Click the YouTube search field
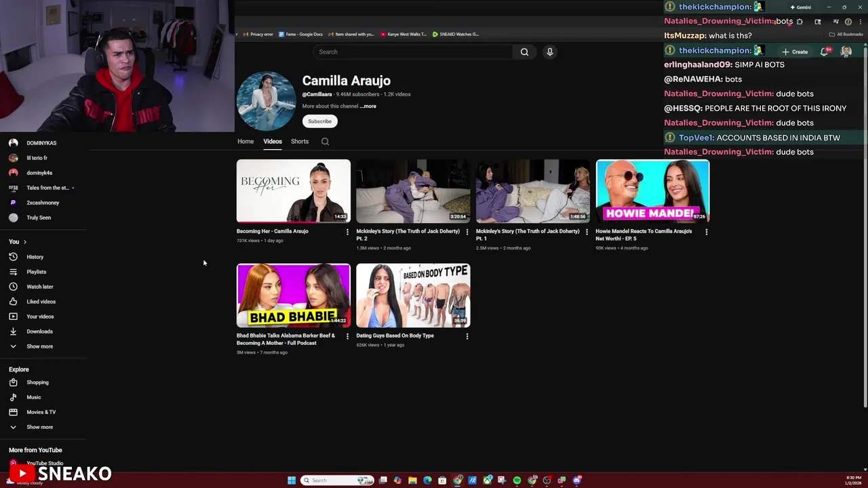 coord(414,52)
